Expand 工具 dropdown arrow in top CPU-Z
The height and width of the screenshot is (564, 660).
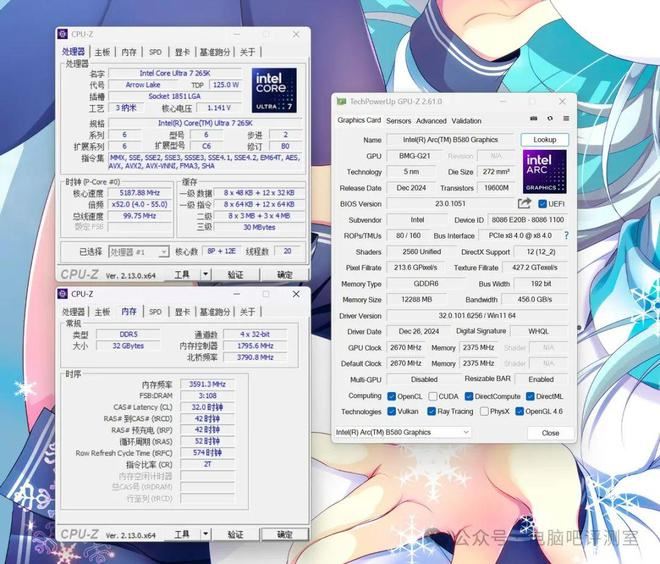click(x=205, y=274)
